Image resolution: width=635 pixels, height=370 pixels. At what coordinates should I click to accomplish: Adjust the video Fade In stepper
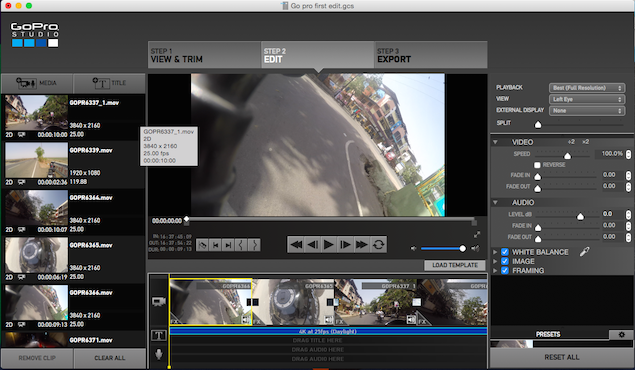[x=629, y=175]
